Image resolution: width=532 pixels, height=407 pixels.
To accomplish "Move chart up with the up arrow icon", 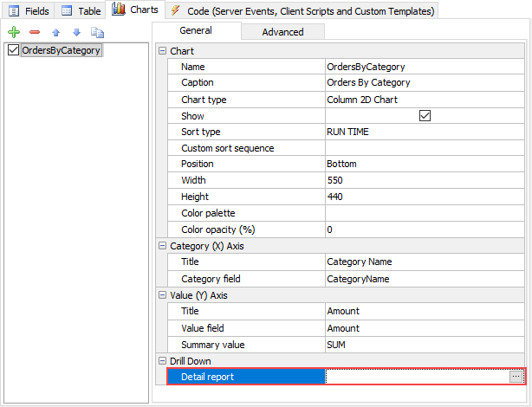I will [x=56, y=32].
